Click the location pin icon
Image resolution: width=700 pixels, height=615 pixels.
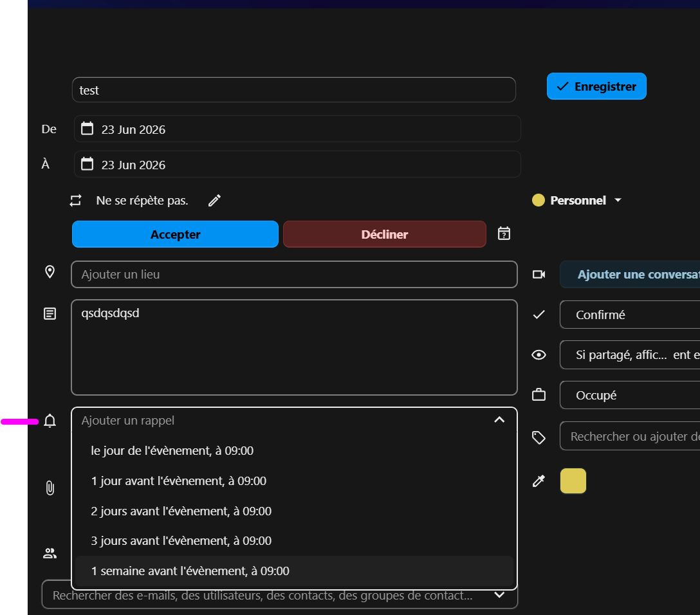(x=50, y=271)
